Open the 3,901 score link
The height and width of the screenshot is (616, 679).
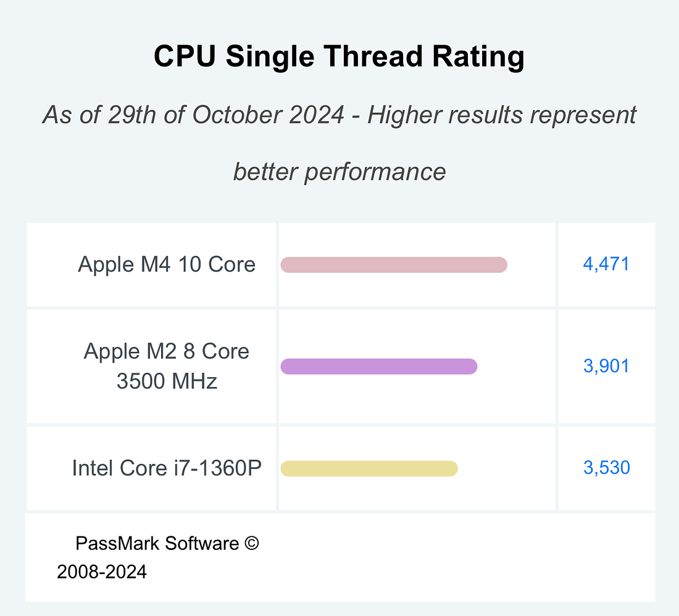(606, 366)
